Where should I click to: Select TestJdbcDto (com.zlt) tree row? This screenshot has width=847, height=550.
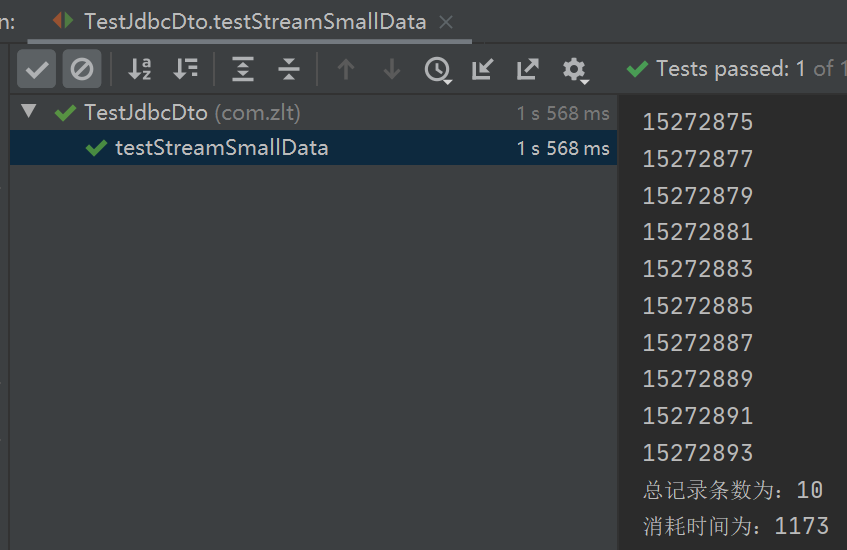point(313,112)
